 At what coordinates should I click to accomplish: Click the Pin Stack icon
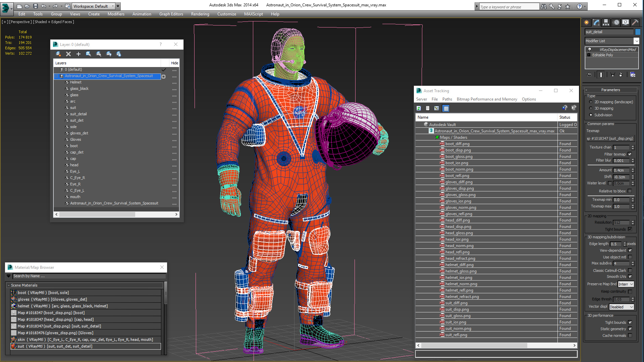point(589,75)
